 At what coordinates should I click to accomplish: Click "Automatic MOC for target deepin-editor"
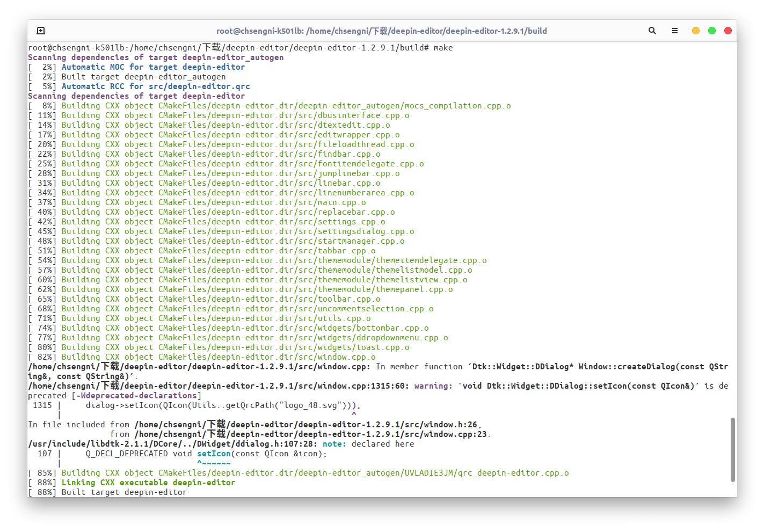(x=153, y=67)
